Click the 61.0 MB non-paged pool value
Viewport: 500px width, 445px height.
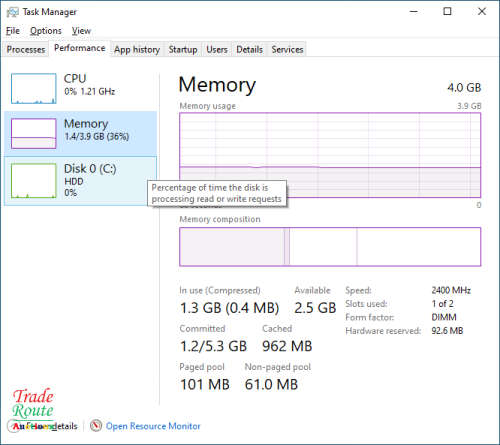click(271, 384)
